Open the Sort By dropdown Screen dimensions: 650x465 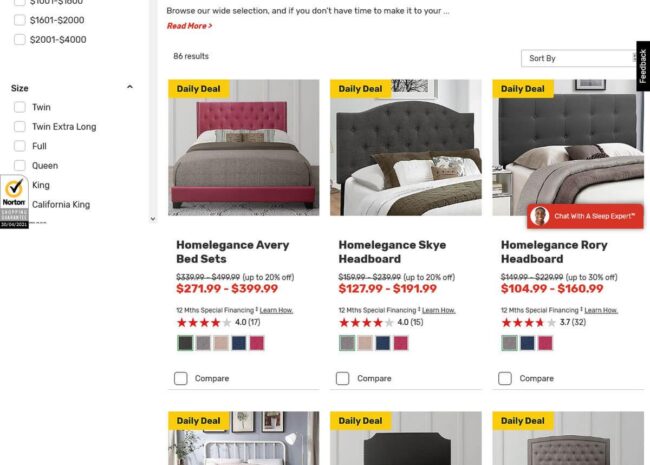tap(579, 58)
